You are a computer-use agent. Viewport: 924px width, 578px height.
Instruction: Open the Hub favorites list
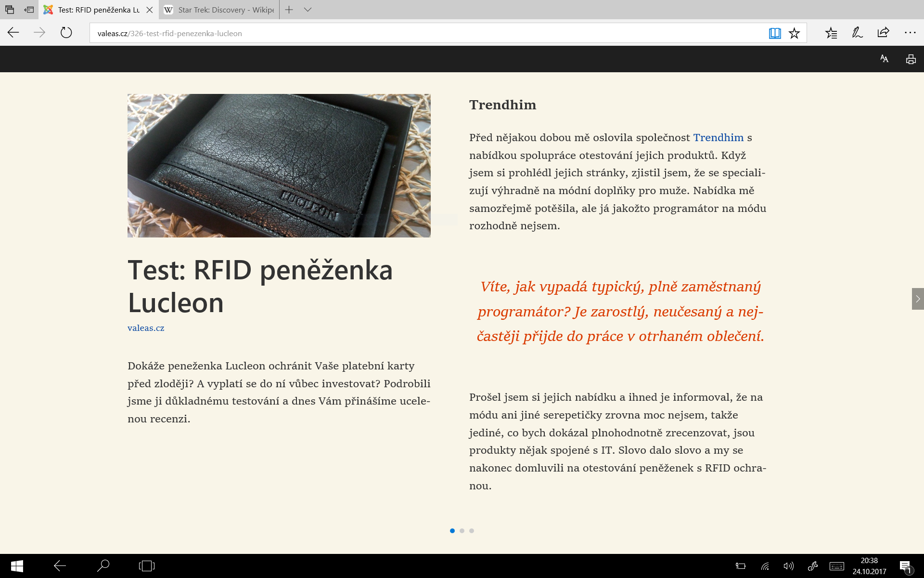[831, 33]
